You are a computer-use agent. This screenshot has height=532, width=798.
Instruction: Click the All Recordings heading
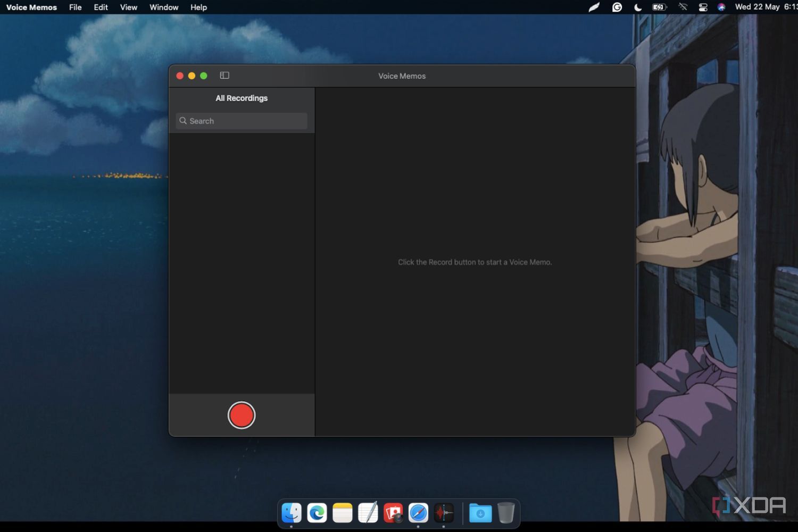(x=242, y=98)
